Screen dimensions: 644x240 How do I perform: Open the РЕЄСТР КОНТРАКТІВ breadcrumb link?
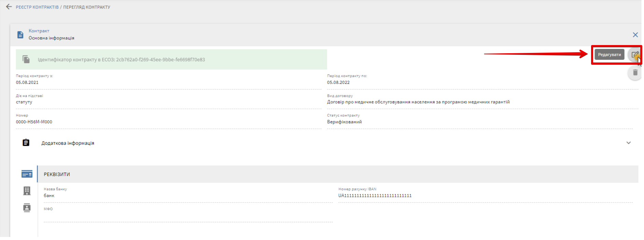tap(37, 7)
